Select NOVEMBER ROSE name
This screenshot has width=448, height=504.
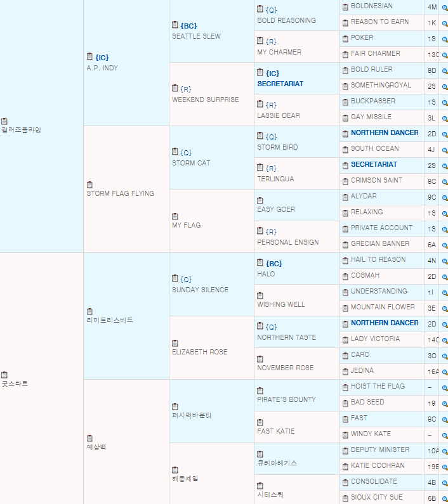click(285, 368)
